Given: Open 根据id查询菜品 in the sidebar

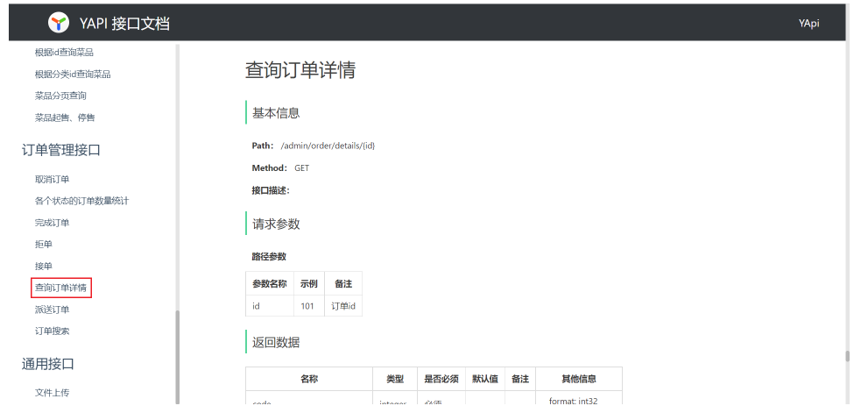Looking at the screenshot, I should click(64, 52).
